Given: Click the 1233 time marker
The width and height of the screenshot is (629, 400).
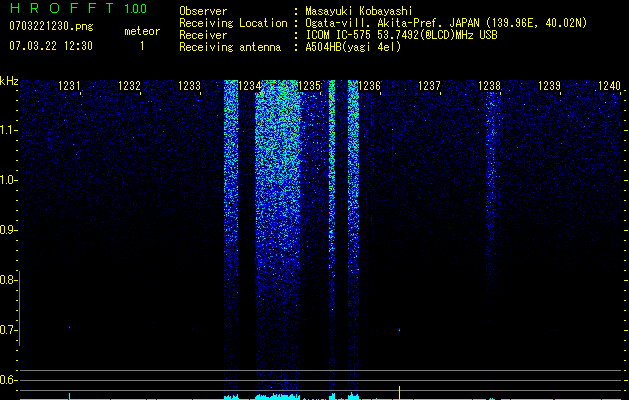Looking at the screenshot, I should 189,86.
